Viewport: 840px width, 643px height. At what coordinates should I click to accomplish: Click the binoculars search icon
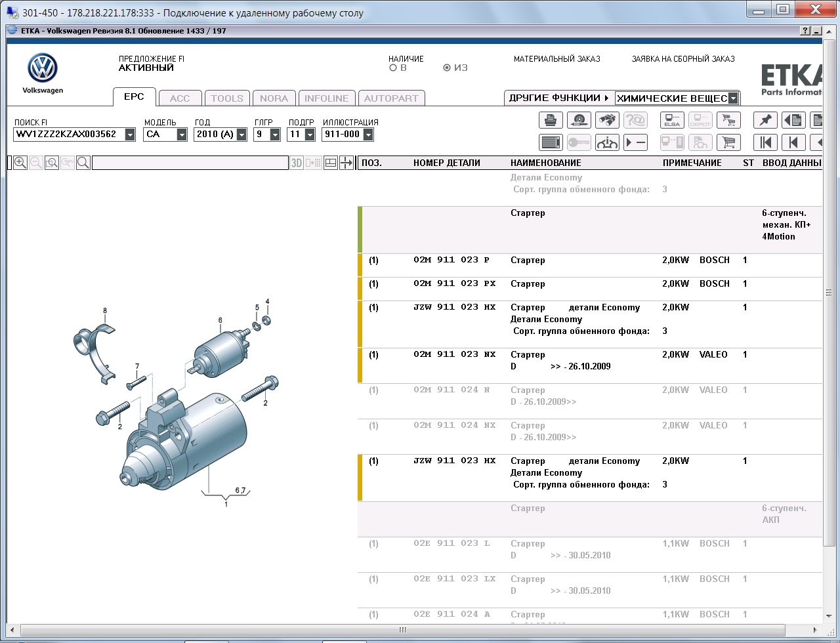pos(607,120)
